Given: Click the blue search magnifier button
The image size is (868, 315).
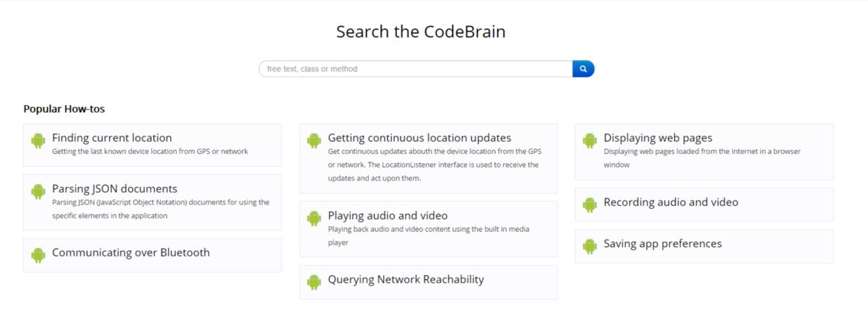Looking at the screenshot, I should click(x=583, y=69).
